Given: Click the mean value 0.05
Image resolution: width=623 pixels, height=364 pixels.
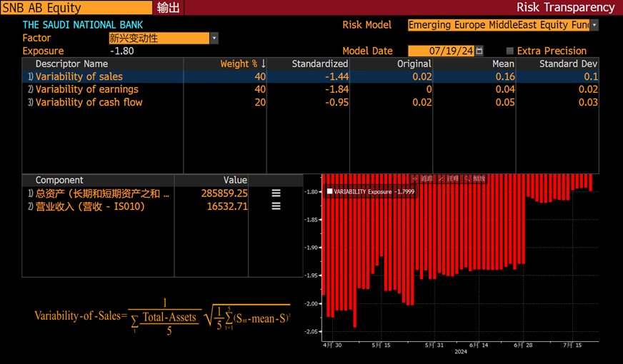Looking at the screenshot, I should point(505,102).
